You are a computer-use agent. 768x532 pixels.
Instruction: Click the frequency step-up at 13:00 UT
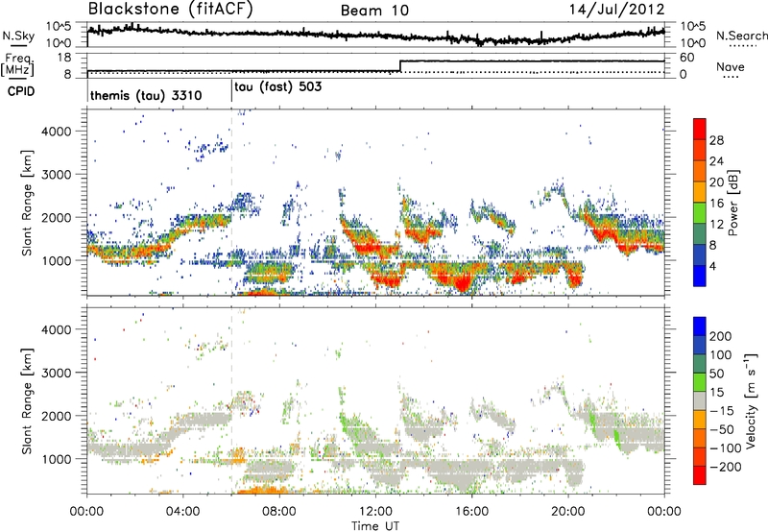click(x=400, y=66)
